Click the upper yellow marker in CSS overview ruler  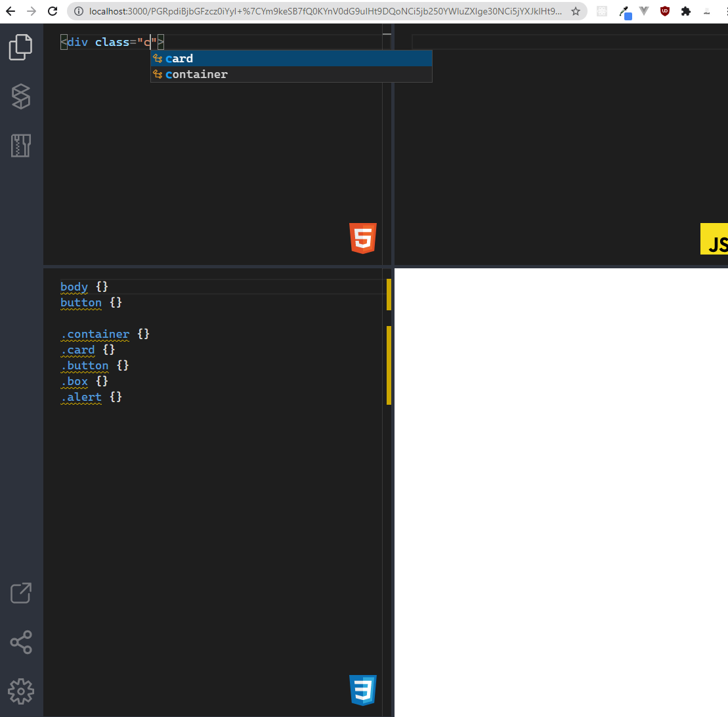(x=389, y=295)
